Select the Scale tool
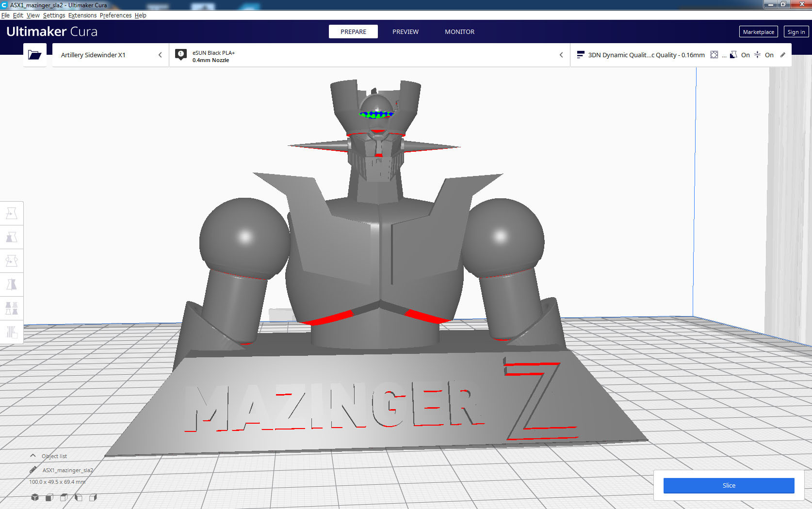This screenshot has width=812, height=509. pyautogui.click(x=12, y=237)
